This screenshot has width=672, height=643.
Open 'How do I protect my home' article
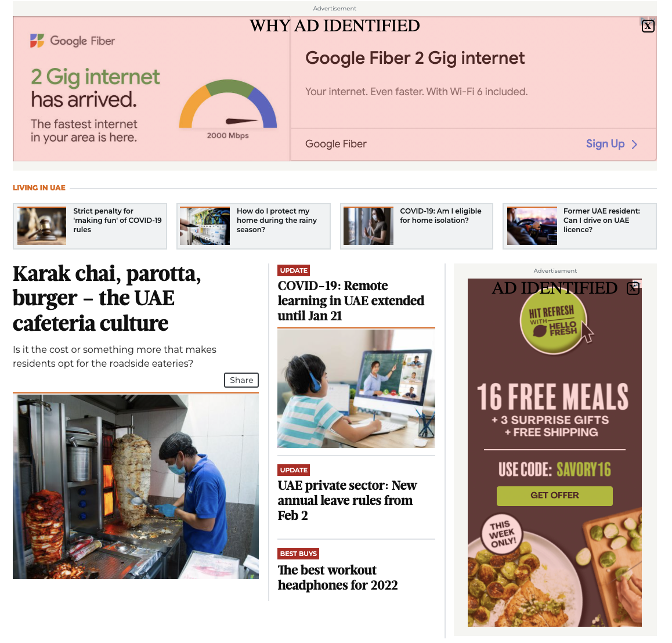277,221
